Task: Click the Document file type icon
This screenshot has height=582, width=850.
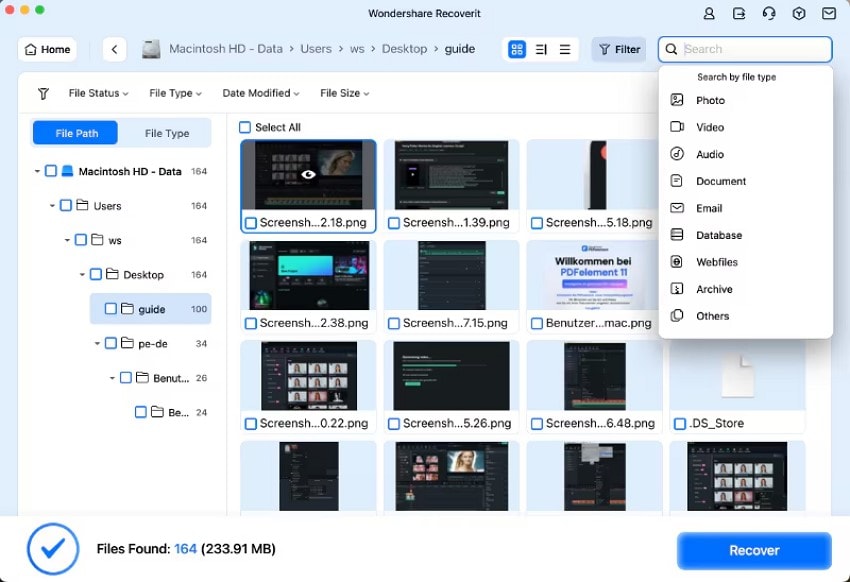Action: point(677,181)
